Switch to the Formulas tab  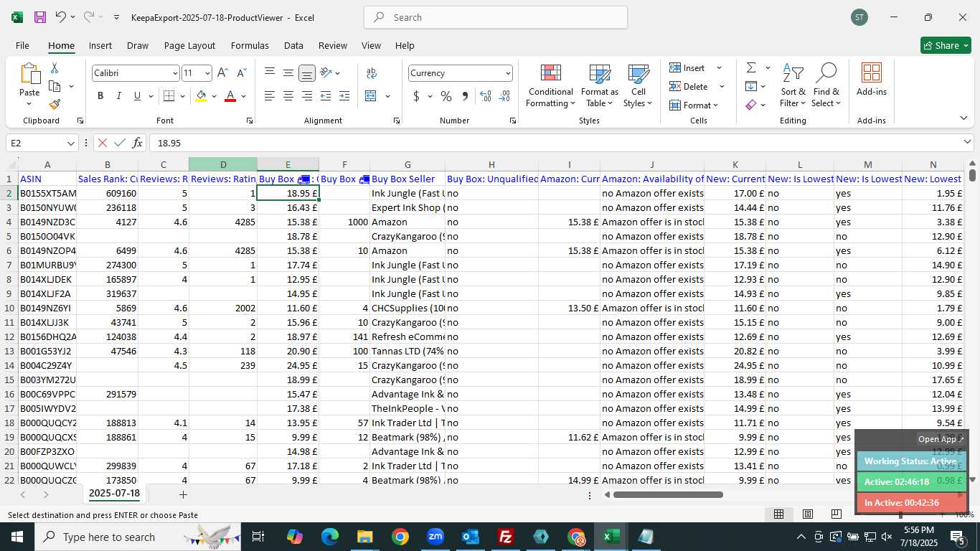(x=250, y=45)
